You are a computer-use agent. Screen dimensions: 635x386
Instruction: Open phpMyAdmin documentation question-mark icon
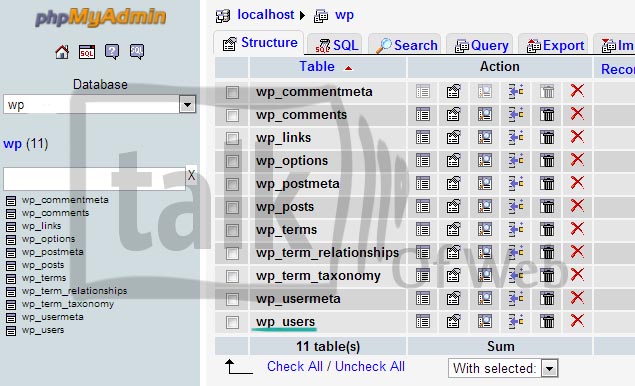click(112, 52)
